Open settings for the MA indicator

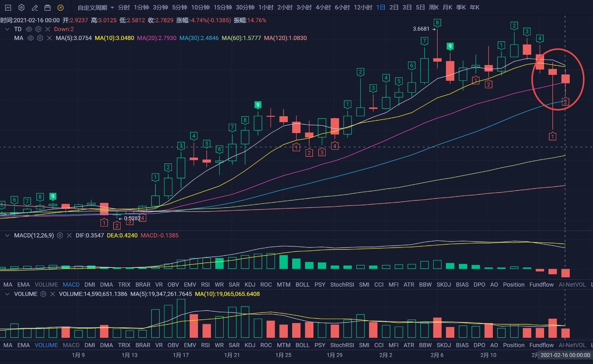tap(40, 38)
